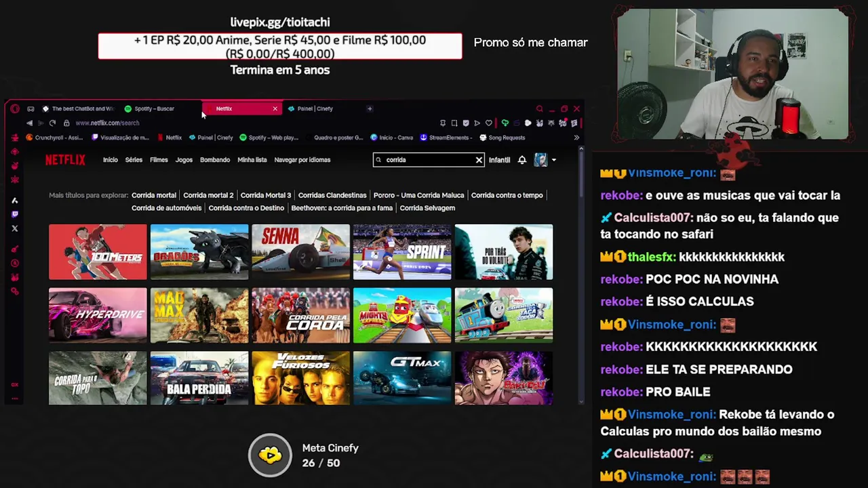Open the Início - Canva bookmark
The image size is (868, 488).
392,138
